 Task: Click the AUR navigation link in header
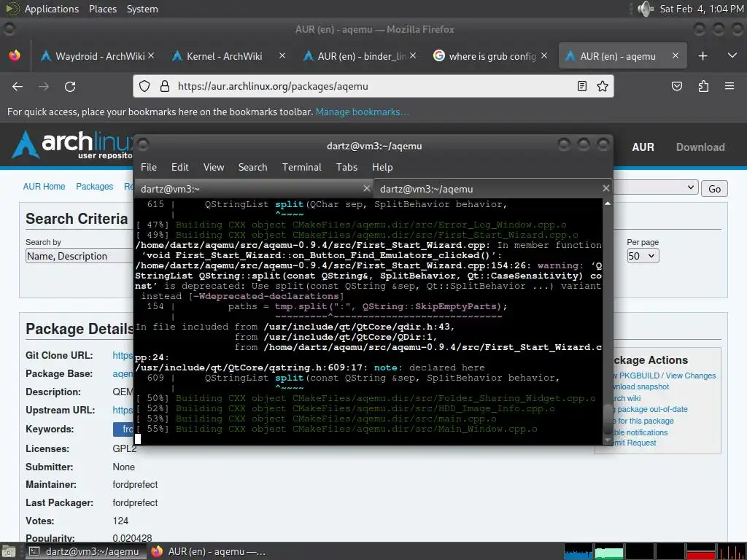[x=643, y=147]
